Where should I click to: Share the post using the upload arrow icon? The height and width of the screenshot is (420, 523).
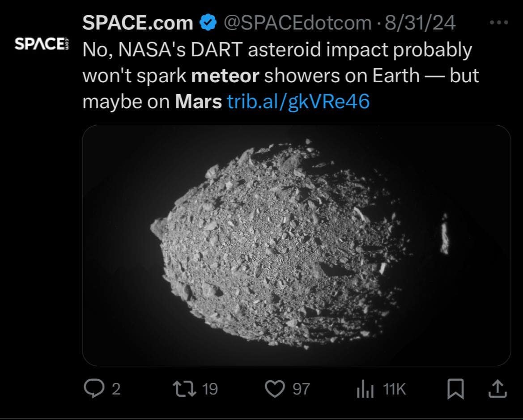point(497,389)
